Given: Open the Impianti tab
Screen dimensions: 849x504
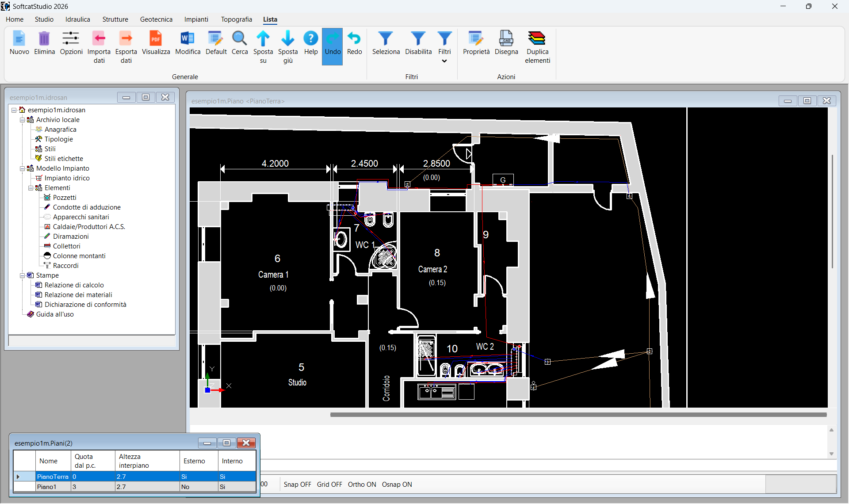Looking at the screenshot, I should pos(196,19).
